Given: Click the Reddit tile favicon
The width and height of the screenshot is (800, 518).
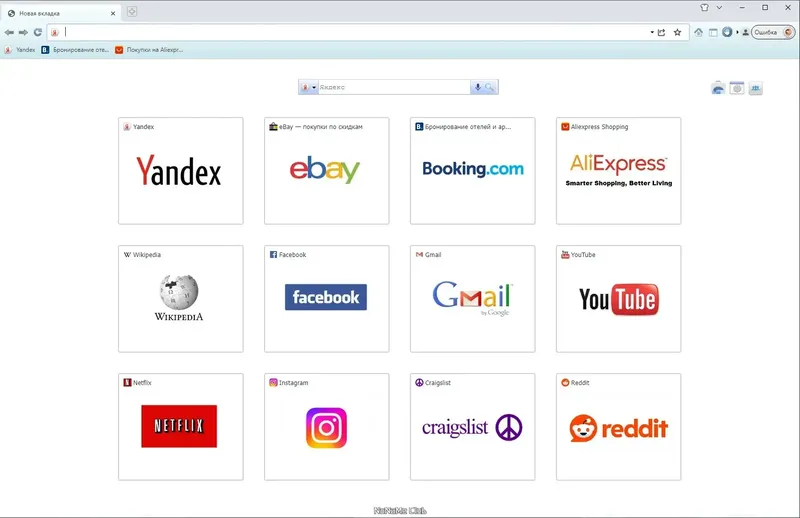Looking at the screenshot, I should click(565, 383).
